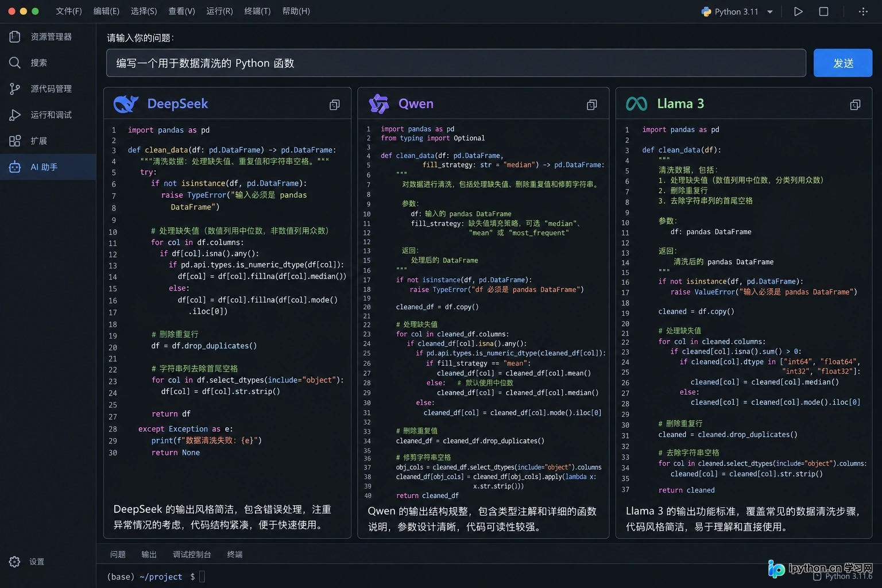Viewport: 882px width, 588px height.
Task: Copy the DeepSeek panel output
Action: point(335,105)
